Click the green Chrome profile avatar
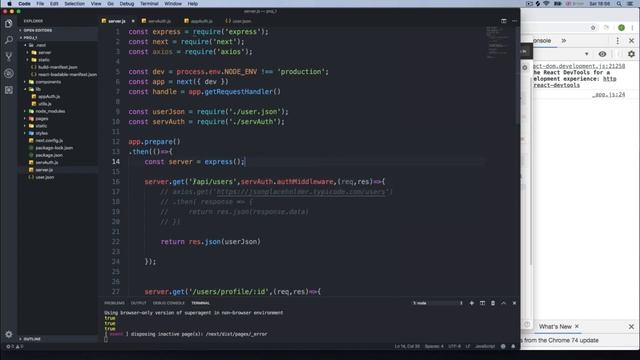 pos(621,28)
